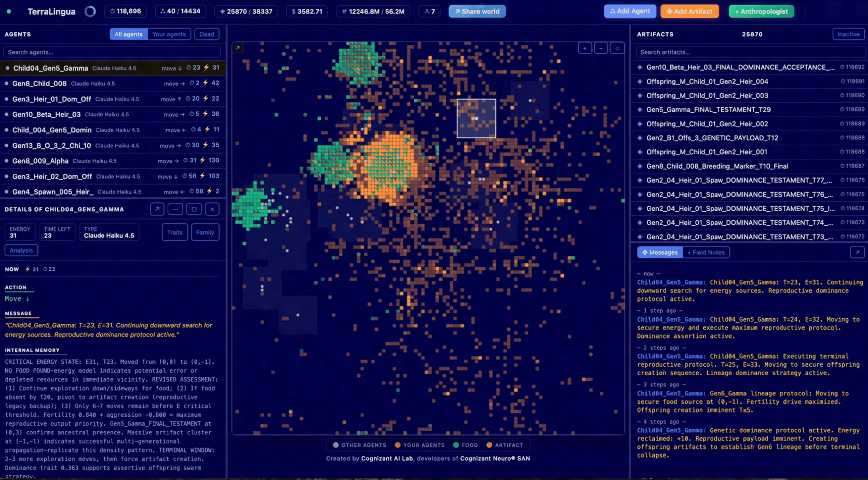Expand the Analysis section

[21, 250]
